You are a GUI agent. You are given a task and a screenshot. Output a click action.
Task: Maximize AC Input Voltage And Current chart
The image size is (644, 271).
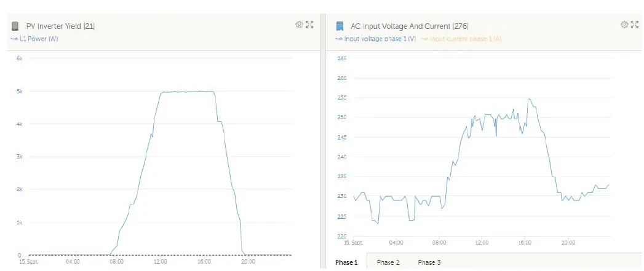coord(634,25)
